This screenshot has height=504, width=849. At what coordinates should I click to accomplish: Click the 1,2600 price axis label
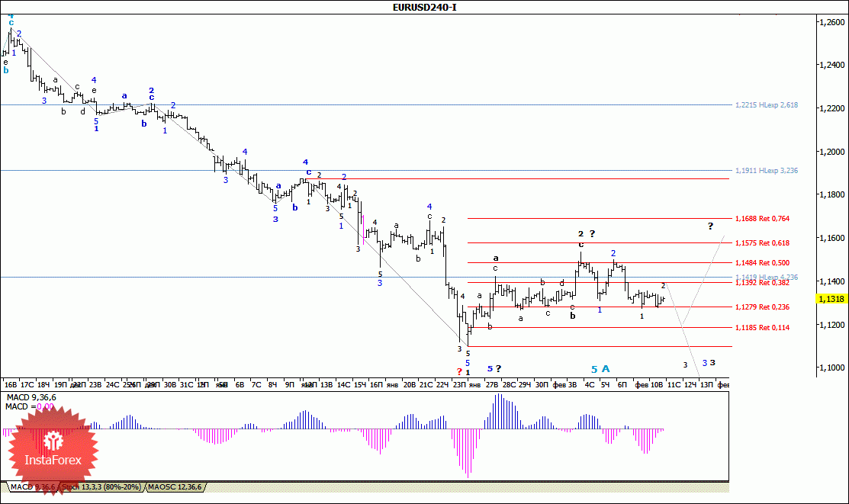pyautogui.click(x=831, y=22)
